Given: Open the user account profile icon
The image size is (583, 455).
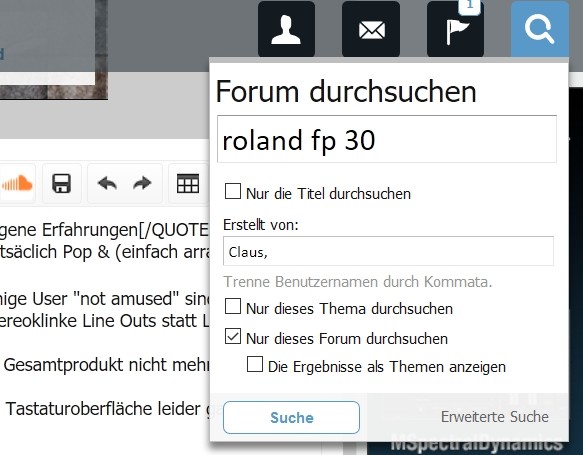Looking at the screenshot, I should (286, 29).
